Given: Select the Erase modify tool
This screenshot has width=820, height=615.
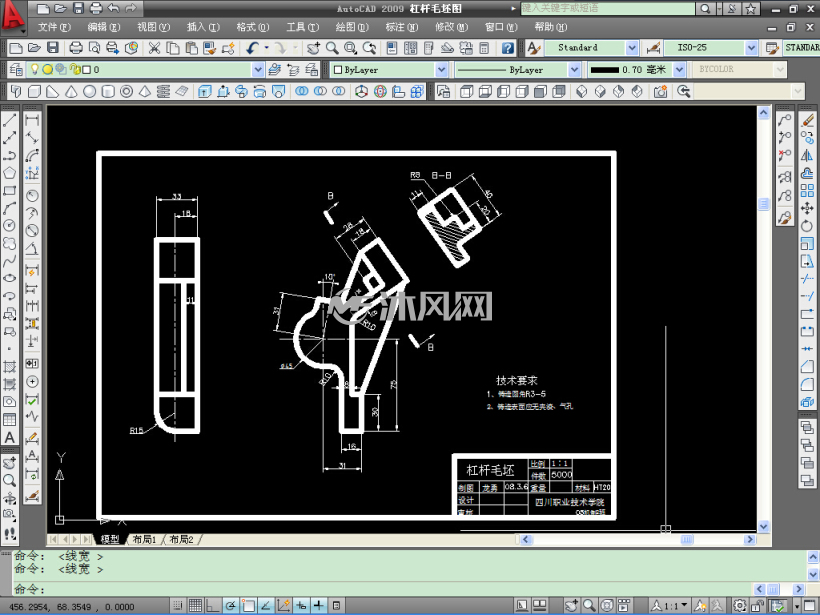Looking at the screenshot, I should (x=807, y=120).
